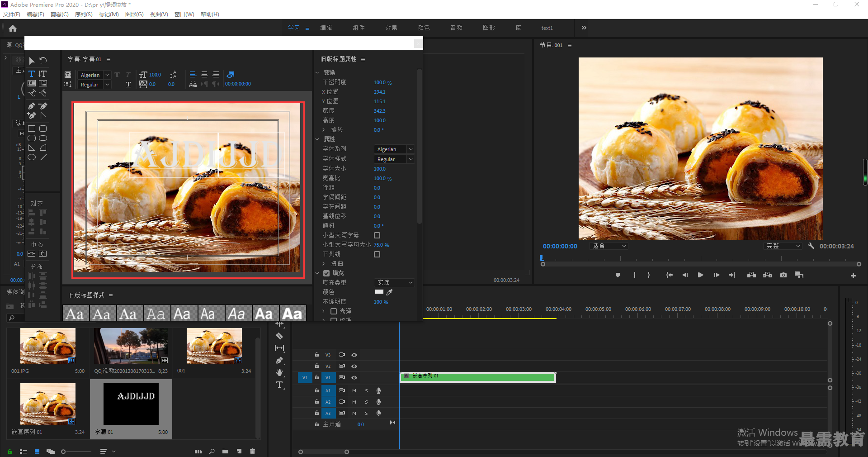This screenshot has width=868, height=457.
Task: Align title text left
Action: tap(193, 75)
